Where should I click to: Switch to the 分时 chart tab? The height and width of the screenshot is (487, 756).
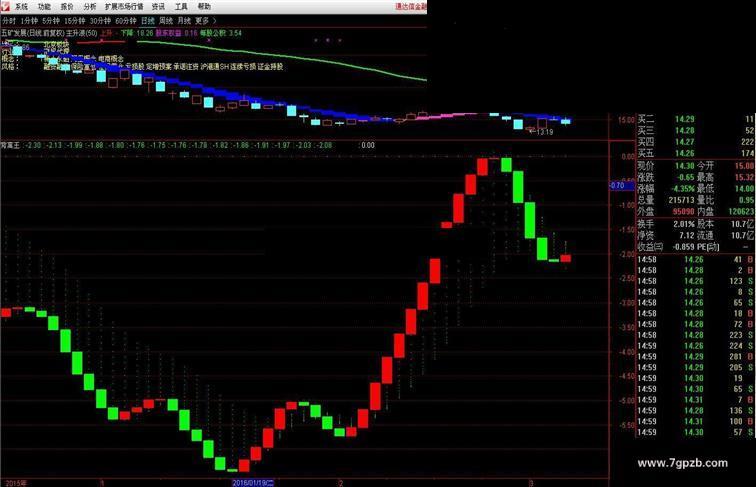9,21
